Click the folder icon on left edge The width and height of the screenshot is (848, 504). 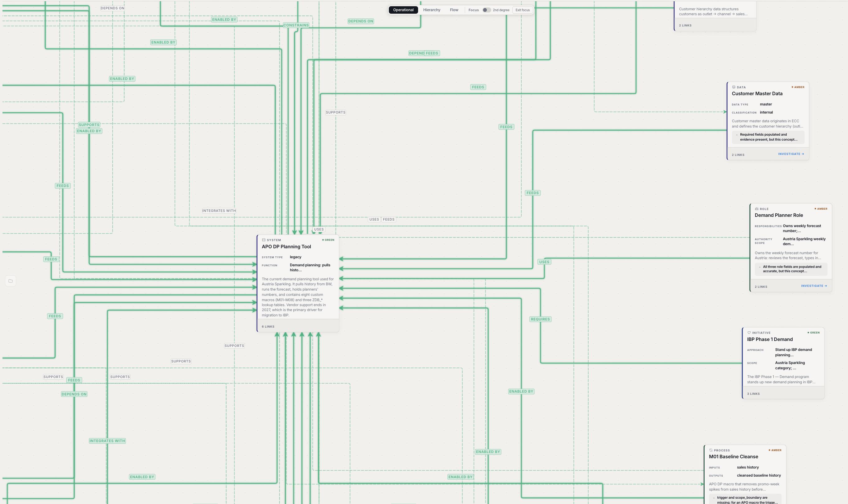click(11, 281)
